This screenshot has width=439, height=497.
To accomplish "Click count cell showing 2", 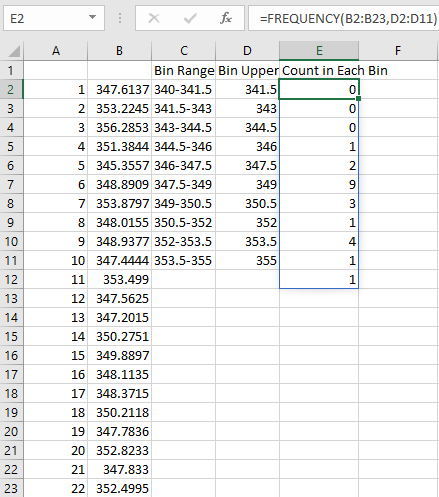I will click(319, 165).
